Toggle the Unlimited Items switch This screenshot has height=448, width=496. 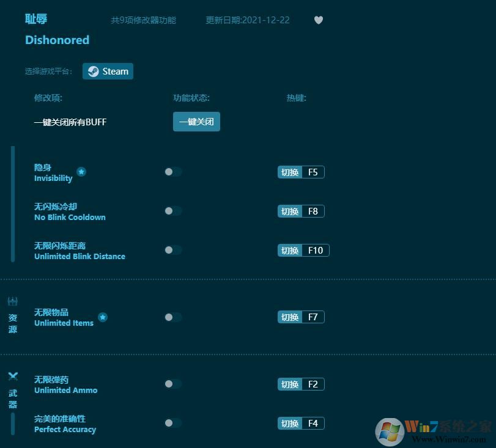click(x=173, y=317)
